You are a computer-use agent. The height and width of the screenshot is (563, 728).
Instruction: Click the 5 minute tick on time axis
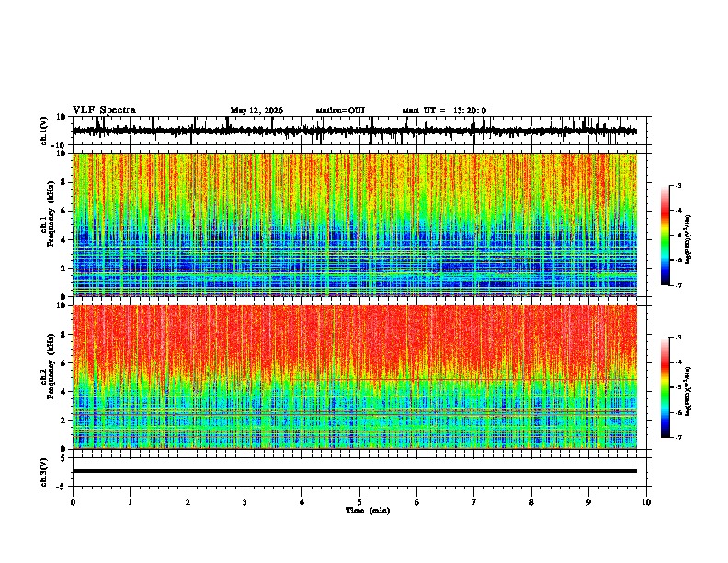tap(359, 502)
